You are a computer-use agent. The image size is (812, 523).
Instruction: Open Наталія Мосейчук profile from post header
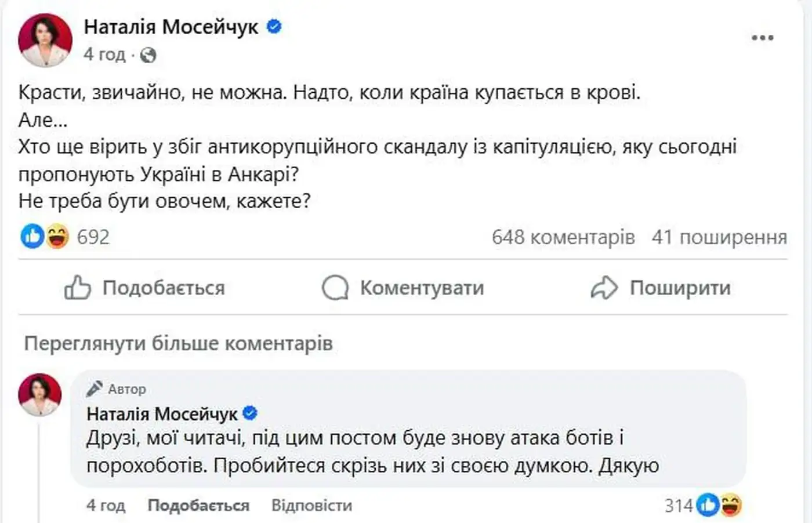tap(171, 27)
